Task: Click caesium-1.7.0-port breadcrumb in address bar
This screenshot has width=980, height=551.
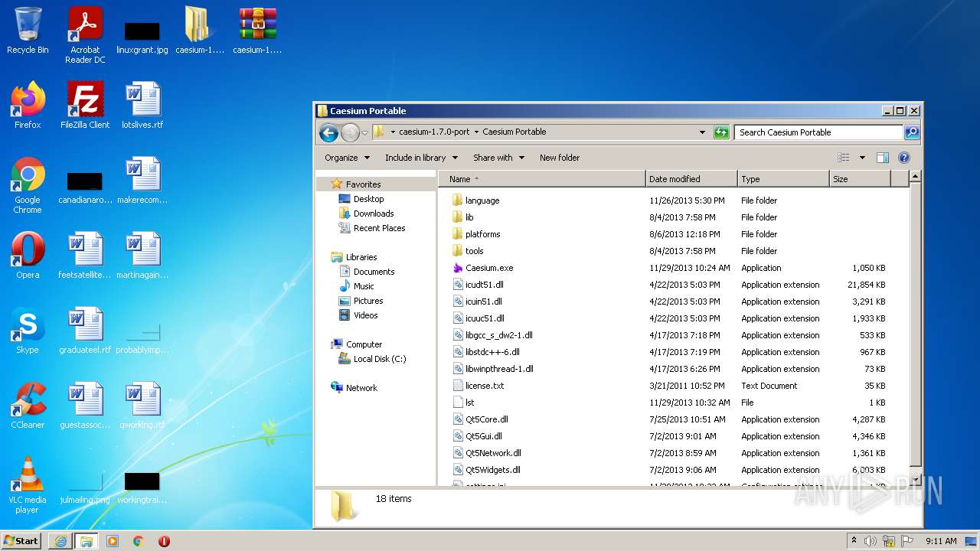Action: pyautogui.click(x=434, y=132)
